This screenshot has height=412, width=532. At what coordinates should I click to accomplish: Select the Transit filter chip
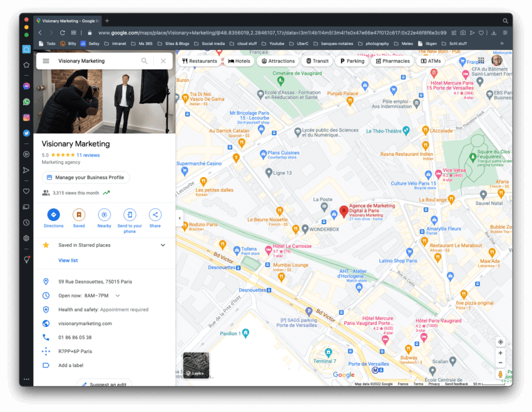pos(317,61)
